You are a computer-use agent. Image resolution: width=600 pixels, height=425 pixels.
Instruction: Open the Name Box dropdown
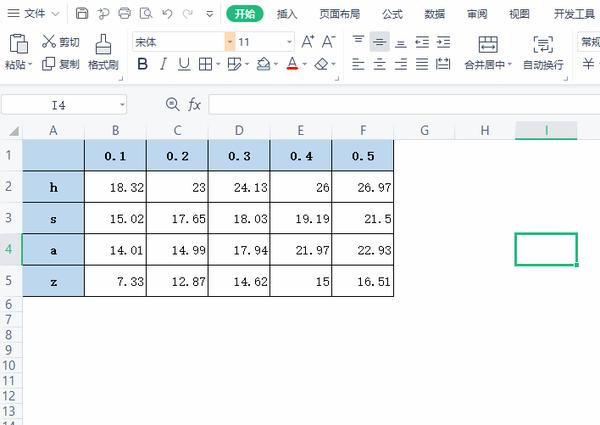(x=122, y=104)
